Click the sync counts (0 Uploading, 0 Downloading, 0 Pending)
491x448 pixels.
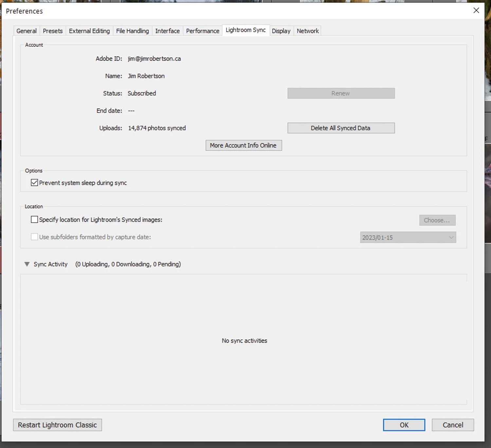pyautogui.click(x=128, y=264)
